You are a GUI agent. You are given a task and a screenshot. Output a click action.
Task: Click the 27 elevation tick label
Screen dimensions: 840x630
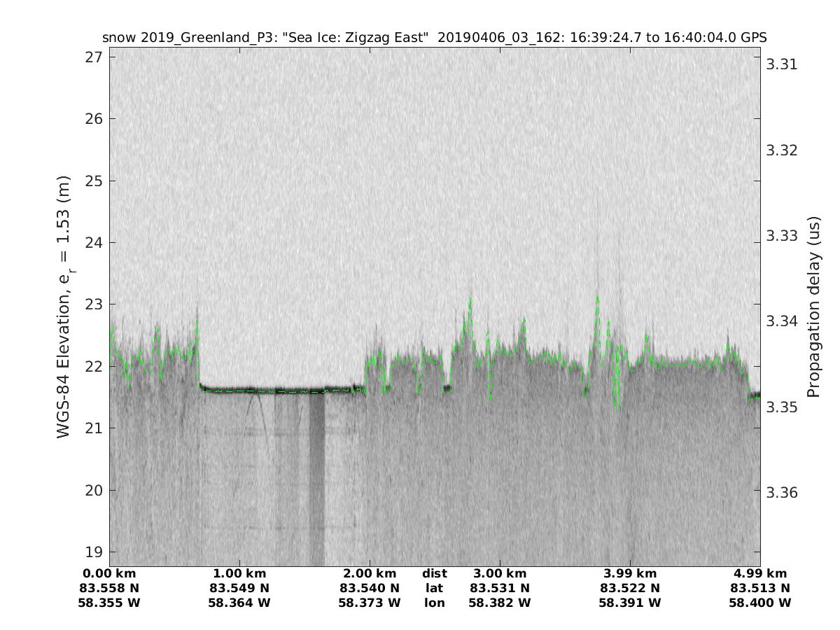click(x=94, y=57)
